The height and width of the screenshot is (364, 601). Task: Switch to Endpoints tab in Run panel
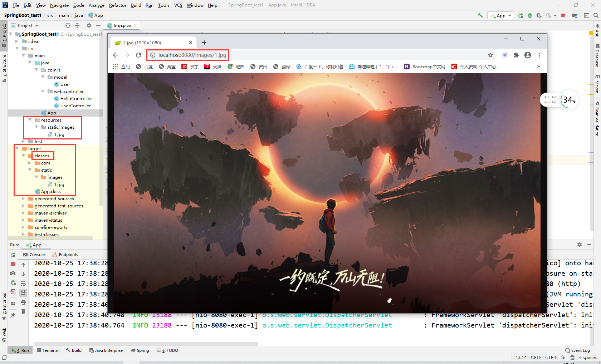65,255
